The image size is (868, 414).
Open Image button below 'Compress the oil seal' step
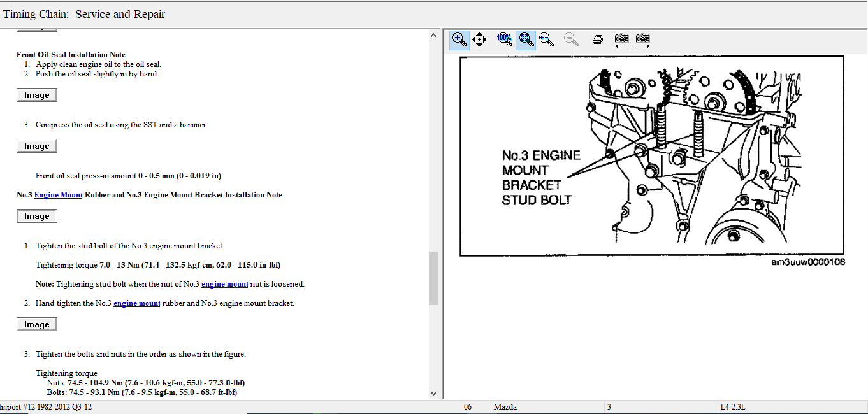pyautogui.click(x=36, y=146)
